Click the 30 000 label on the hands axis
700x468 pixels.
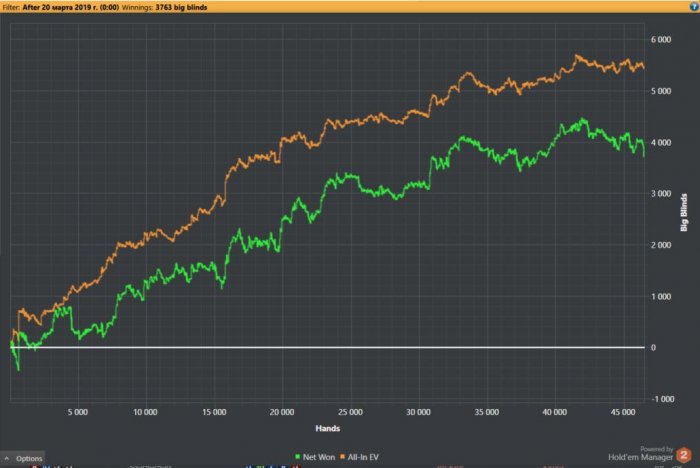click(418, 412)
